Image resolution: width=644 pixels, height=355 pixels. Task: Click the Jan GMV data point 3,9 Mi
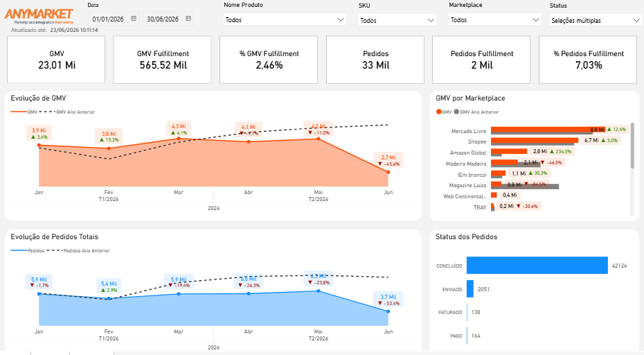39,145
